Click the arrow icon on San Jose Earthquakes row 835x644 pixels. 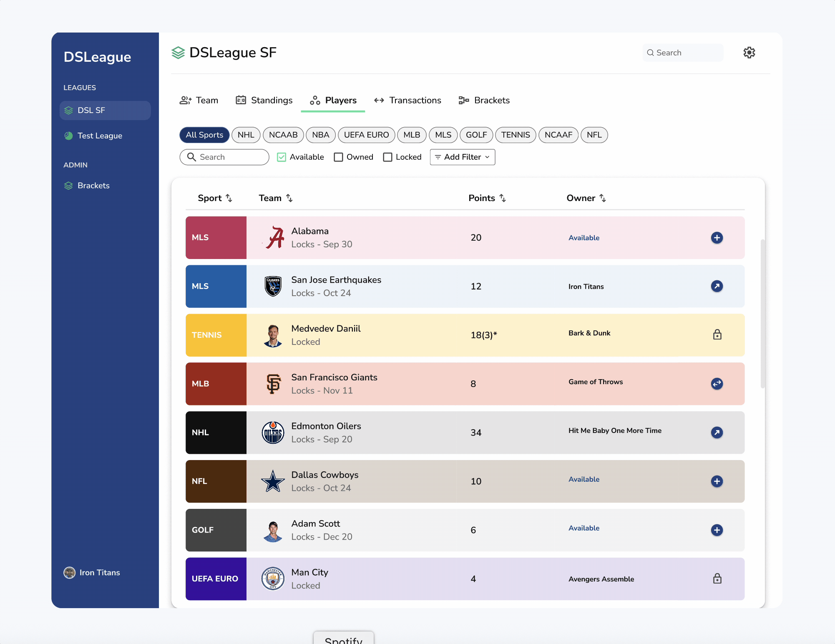pos(717,287)
